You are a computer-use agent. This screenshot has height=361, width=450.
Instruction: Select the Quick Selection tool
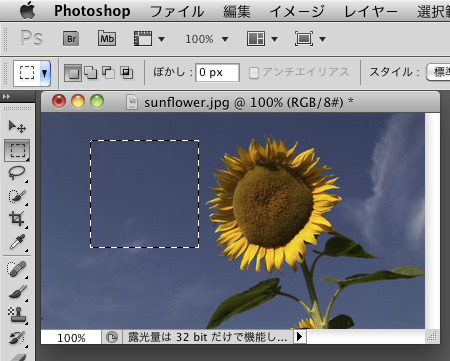tap(17, 196)
